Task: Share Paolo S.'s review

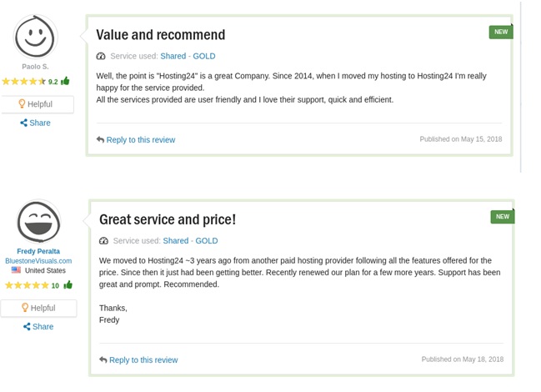Action: pyautogui.click(x=36, y=123)
